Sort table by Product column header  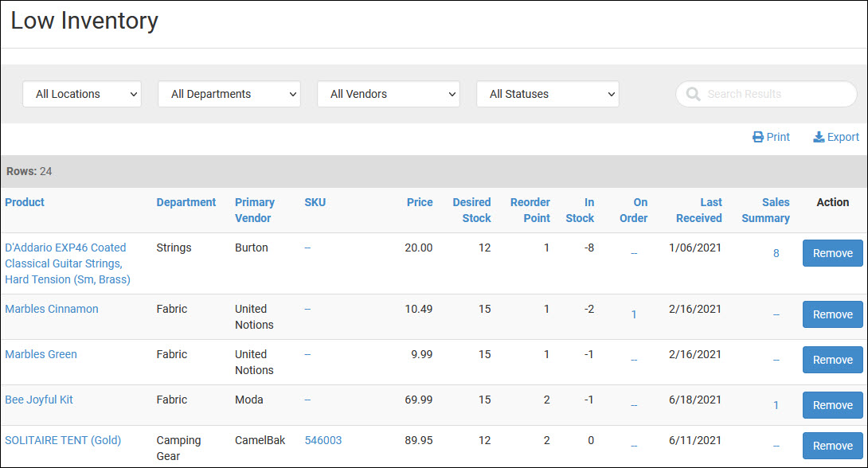tap(25, 202)
